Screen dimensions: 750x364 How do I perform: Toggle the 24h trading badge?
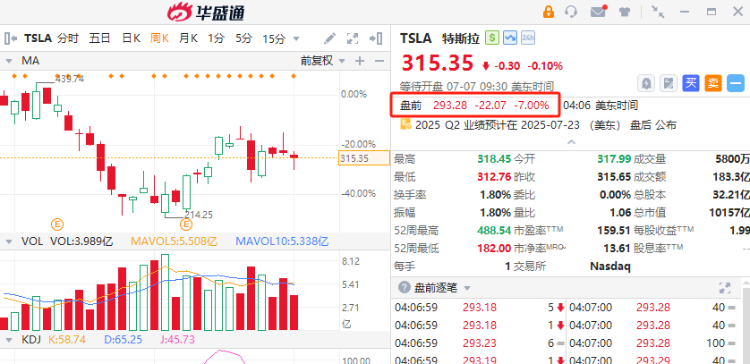[528, 38]
